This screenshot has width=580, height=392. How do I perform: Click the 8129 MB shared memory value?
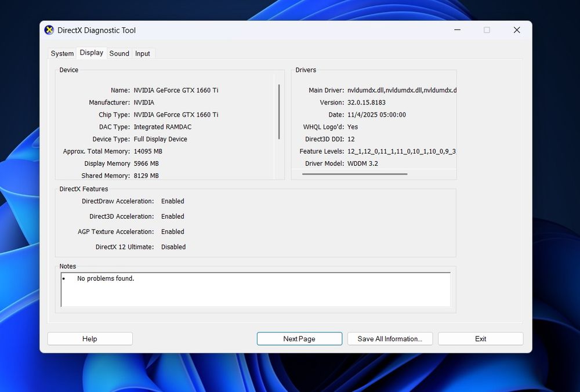tap(146, 176)
